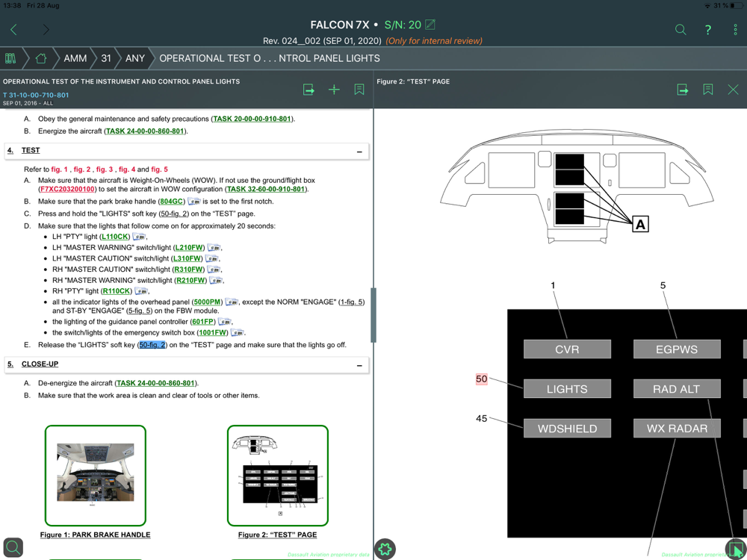747x560 pixels.
Task: Open TASK 20-00-00-910-801 link
Action: 252,119
